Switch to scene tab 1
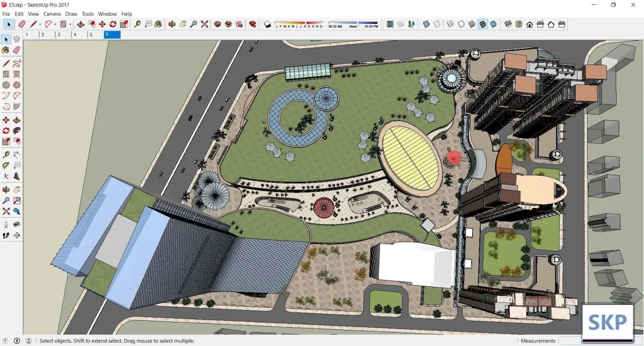This screenshot has width=644, height=346. [31, 34]
